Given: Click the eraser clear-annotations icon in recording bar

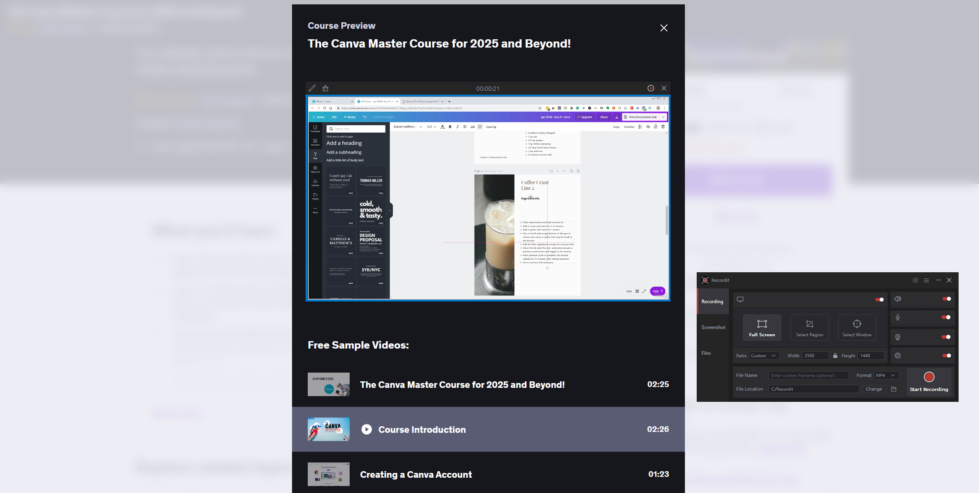Looking at the screenshot, I should tap(325, 88).
